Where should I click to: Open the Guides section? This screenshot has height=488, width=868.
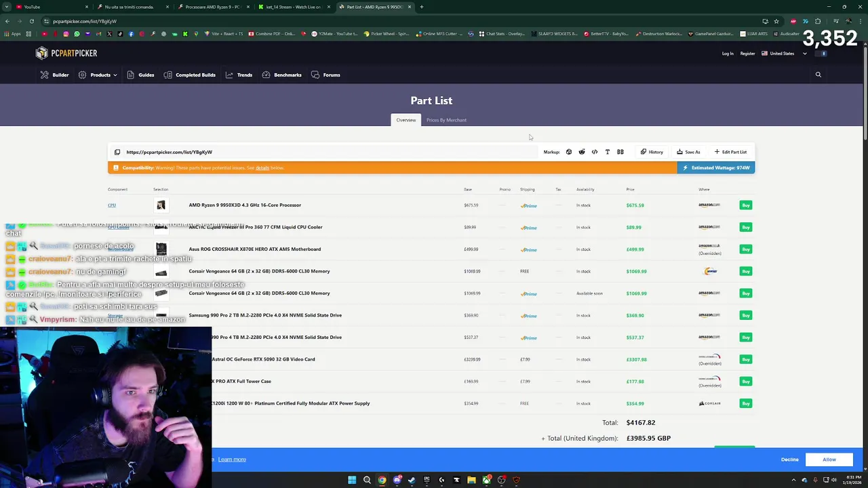[x=140, y=75]
